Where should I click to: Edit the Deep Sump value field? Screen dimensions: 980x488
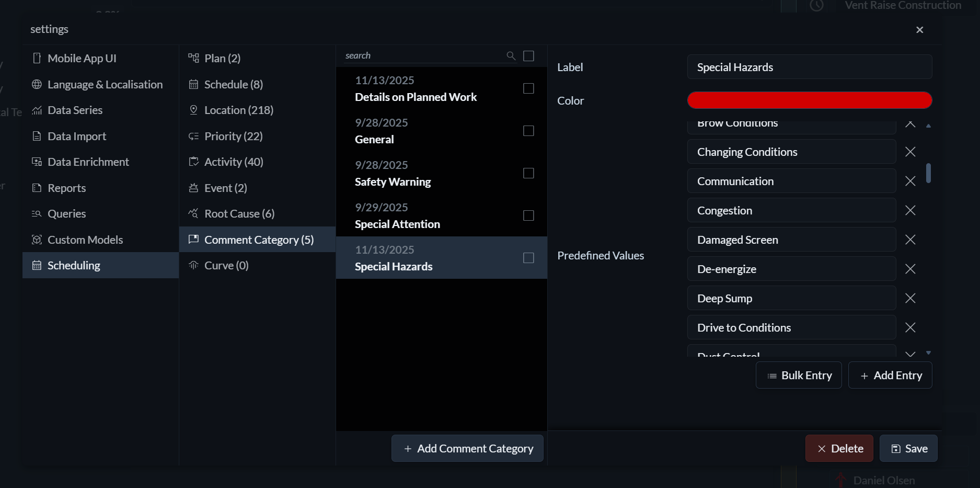(x=791, y=298)
